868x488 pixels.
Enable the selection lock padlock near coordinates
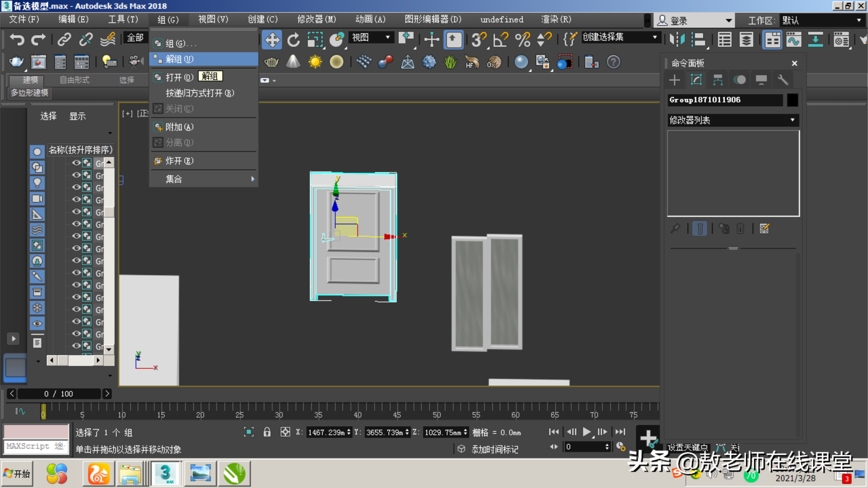point(267,432)
